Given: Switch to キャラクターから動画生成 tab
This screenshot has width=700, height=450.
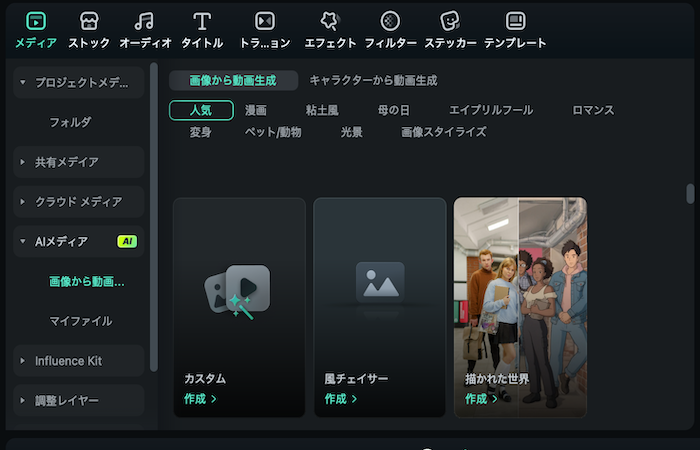Looking at the screenshot, I should [373, 81].
